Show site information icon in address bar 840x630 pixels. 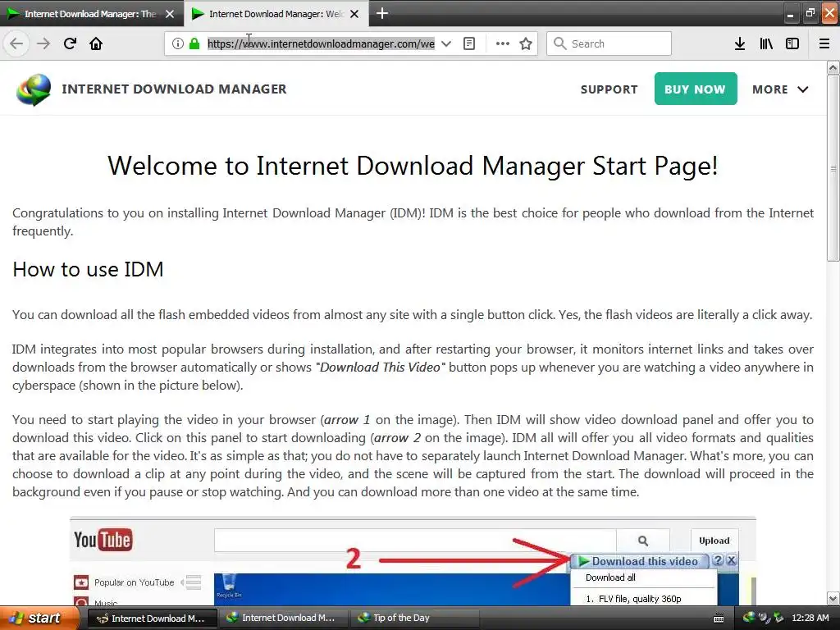[178, 43]
